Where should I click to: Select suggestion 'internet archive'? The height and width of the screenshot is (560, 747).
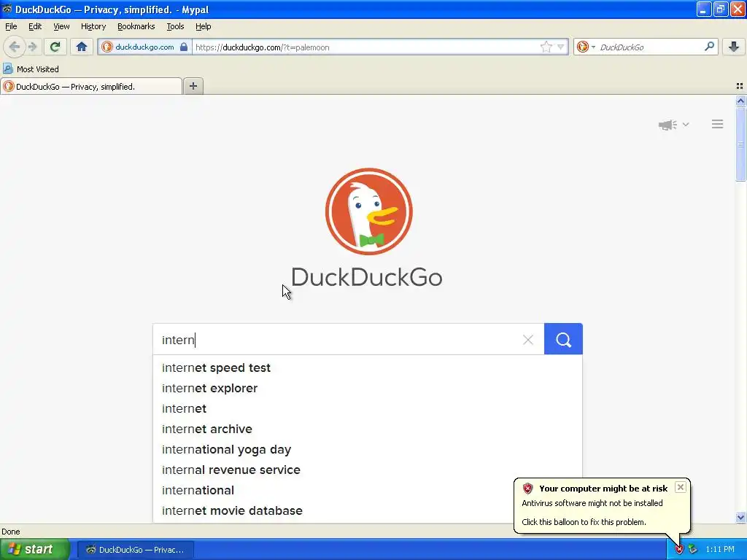(368, 429)
